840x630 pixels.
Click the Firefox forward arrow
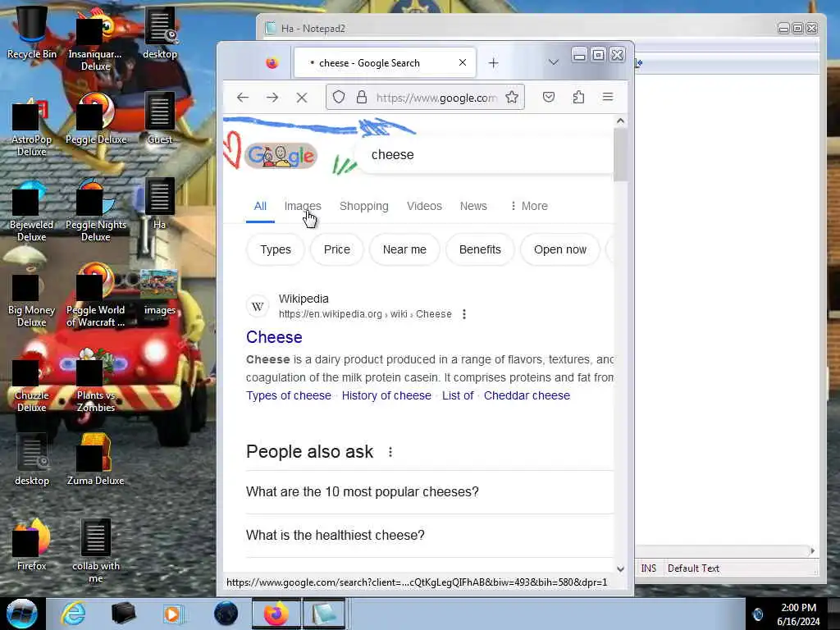pyautogui.click(x=272, y=98)
